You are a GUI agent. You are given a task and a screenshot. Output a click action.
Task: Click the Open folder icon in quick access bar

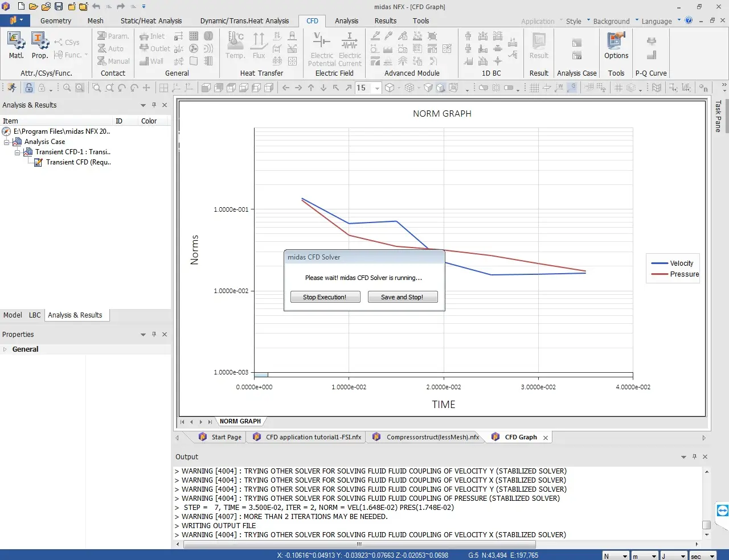[x=34, y=7]
